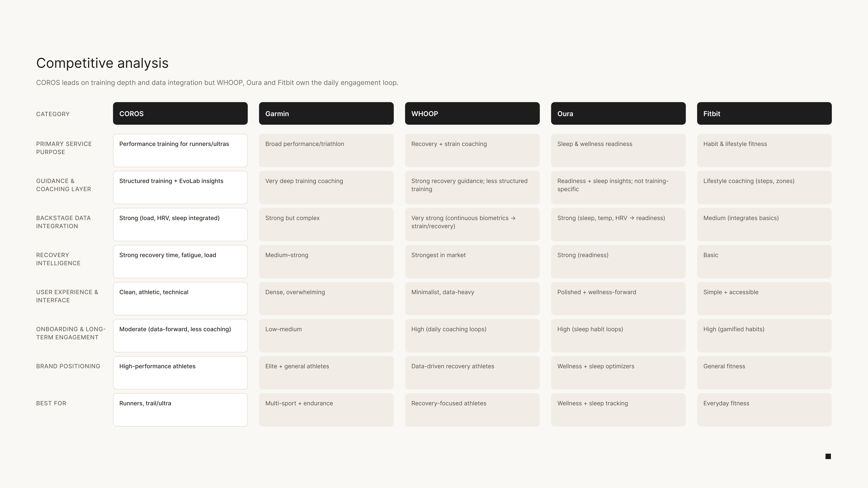Select 'High (gamified habits)' cell
The height and width of the screenshot is (488, 868).
(x=764, y=336)
